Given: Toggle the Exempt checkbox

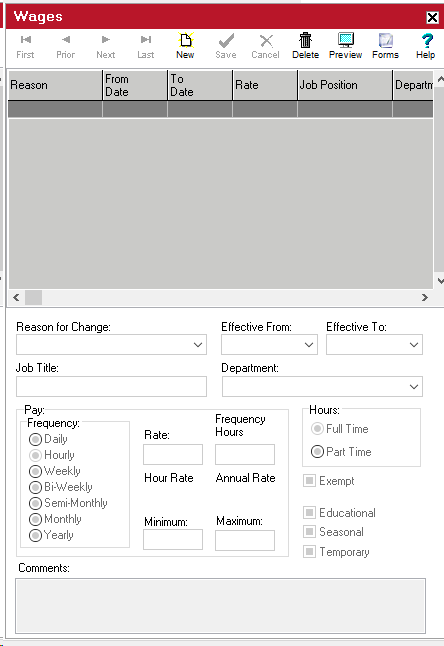Looking at the screenshot, I should coord(309,480).
